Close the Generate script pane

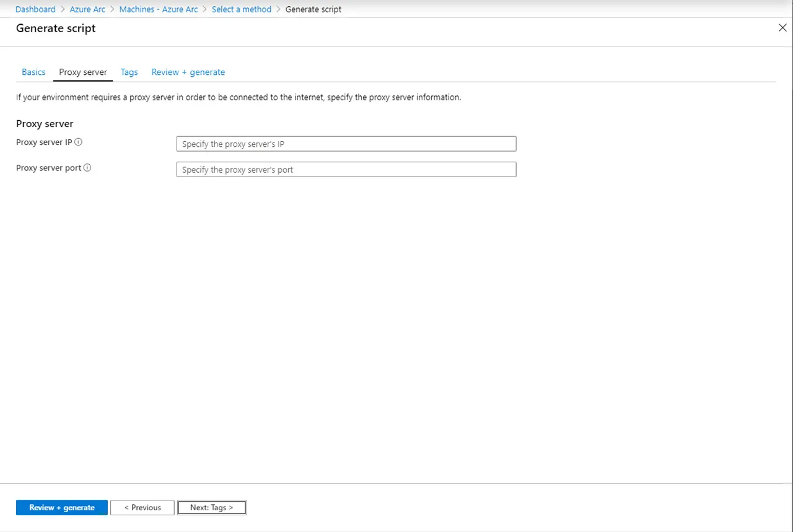pyautogui.click(x=782, y=28)
